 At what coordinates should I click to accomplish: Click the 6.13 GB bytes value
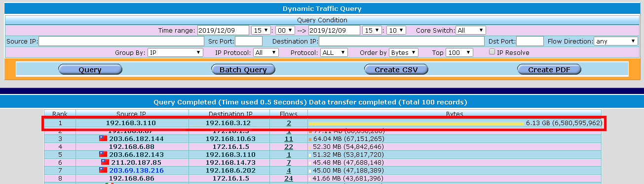(x=564, y=123)
